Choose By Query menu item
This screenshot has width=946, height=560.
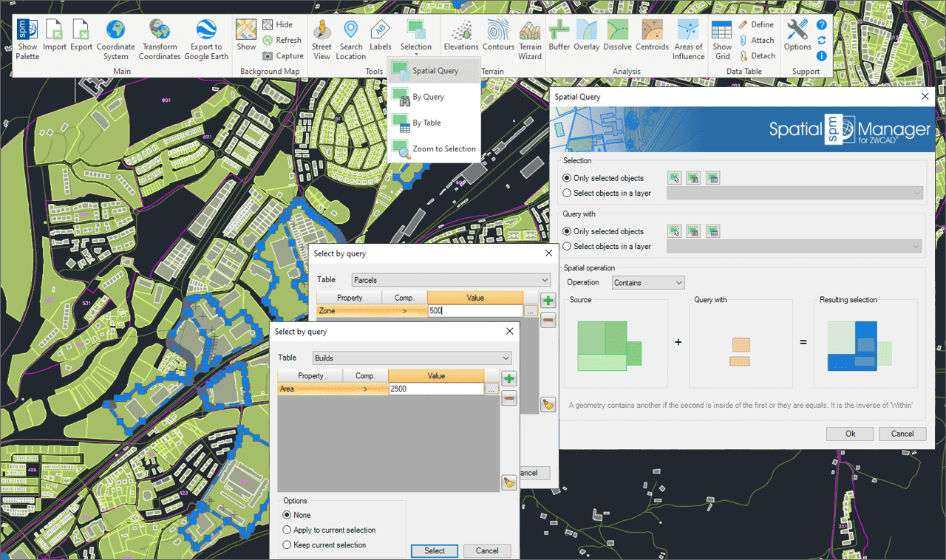[434, 97]
